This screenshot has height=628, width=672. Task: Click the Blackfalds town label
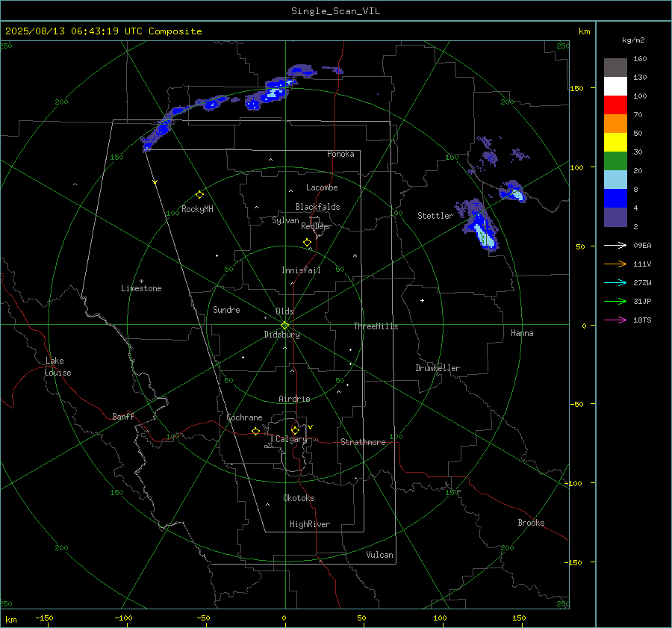(317, 207)
